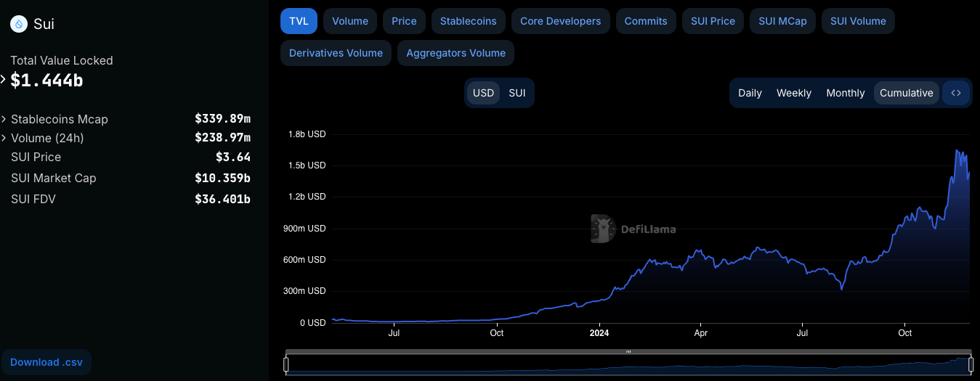Switch denomination to SUI
Image resolution: width=980 pixels, height=381 pixels.
click(x=517, y=93)
